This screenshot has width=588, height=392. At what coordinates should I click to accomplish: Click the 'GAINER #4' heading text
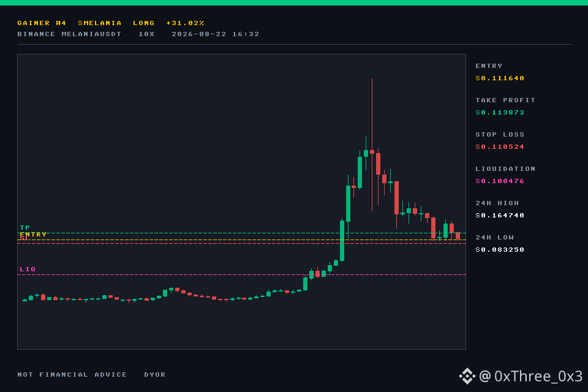coord(42,23)
